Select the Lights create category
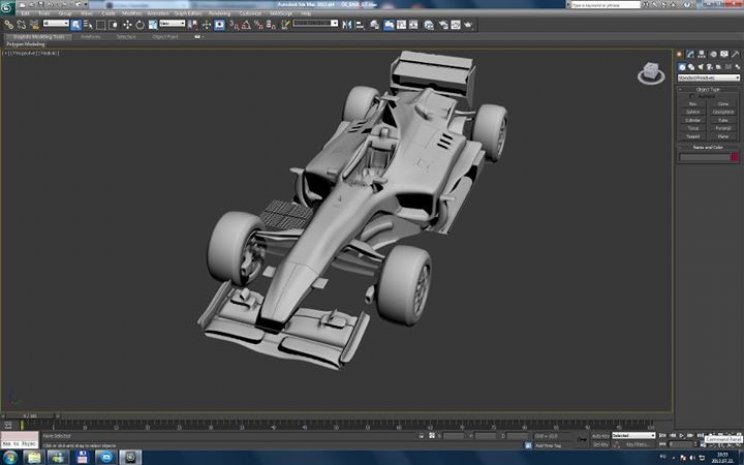 (x=700, y=67)
